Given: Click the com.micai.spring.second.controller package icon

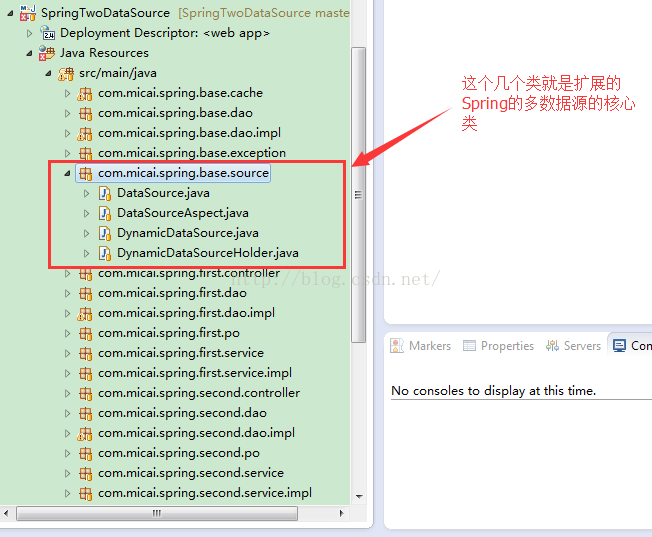Looking at the screenshot, I should click(86, 393).
